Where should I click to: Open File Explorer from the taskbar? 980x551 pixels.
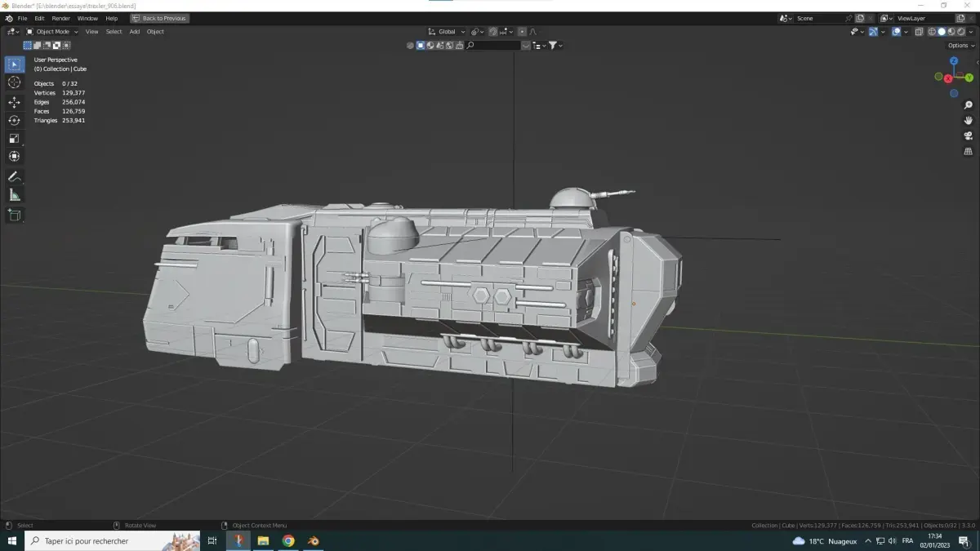point(263,540)
